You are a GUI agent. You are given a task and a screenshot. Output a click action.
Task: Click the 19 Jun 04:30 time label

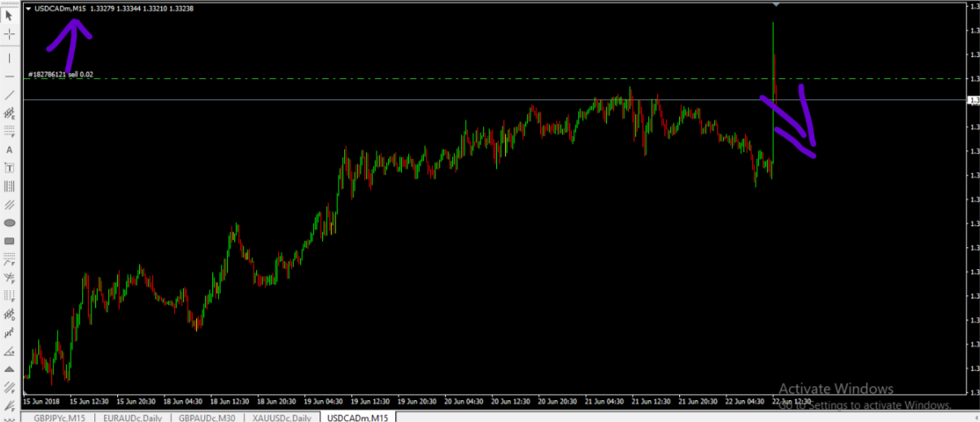pyautogui.click(x=324, y=402)
